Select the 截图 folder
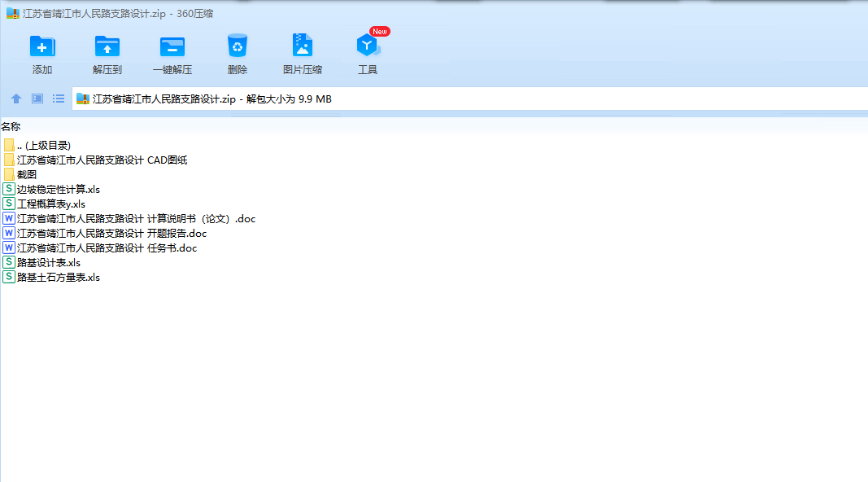Image resolution: width=868 pixels, height=482 pixels. tap(27, 174)
